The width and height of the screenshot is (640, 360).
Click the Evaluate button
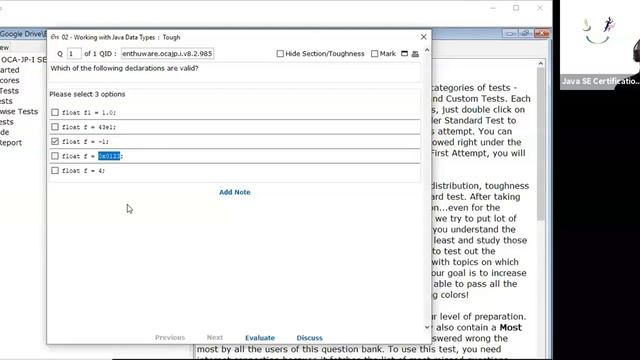260,338
